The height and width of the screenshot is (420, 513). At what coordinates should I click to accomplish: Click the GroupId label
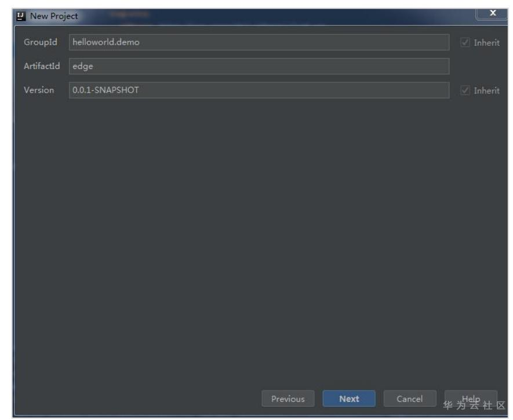(x=41, y=42)
